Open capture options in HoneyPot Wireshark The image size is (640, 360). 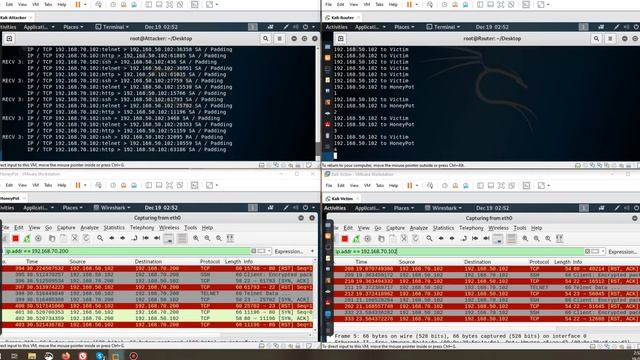tap(38, 238)
